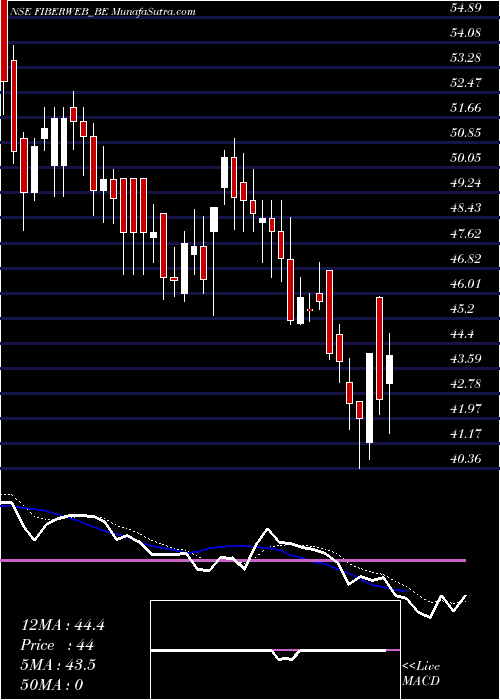Image resolution: width=500 pixels, height=700 pixels.
Task: Click the 45.2 price axis label
Action: tap(463, 308)
